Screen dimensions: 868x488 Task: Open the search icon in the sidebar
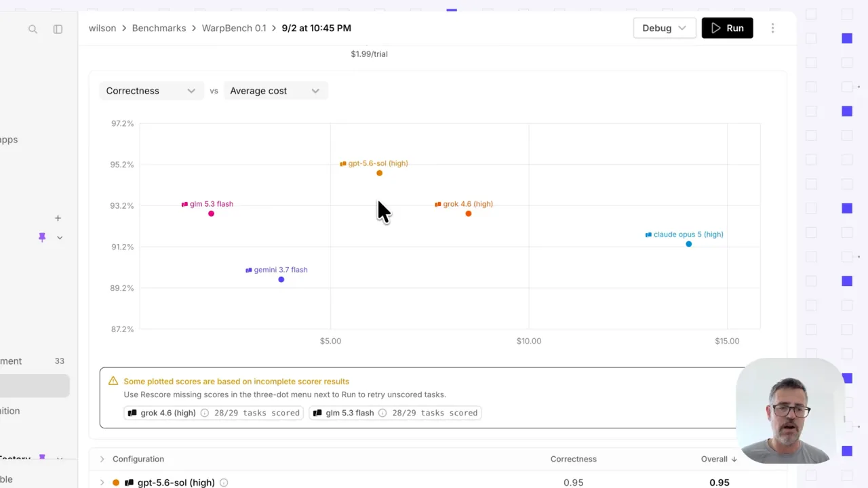(33, 29)
